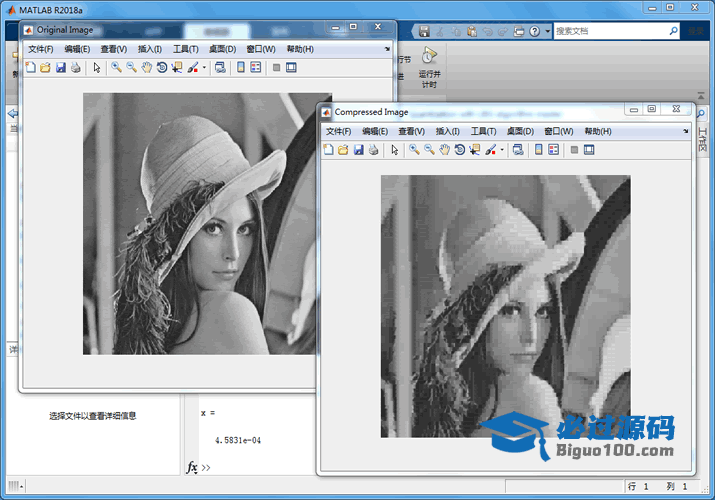Click 运行并计时 button in MATLAB toolstrip
715x500 pixels.
coord(429,67)
